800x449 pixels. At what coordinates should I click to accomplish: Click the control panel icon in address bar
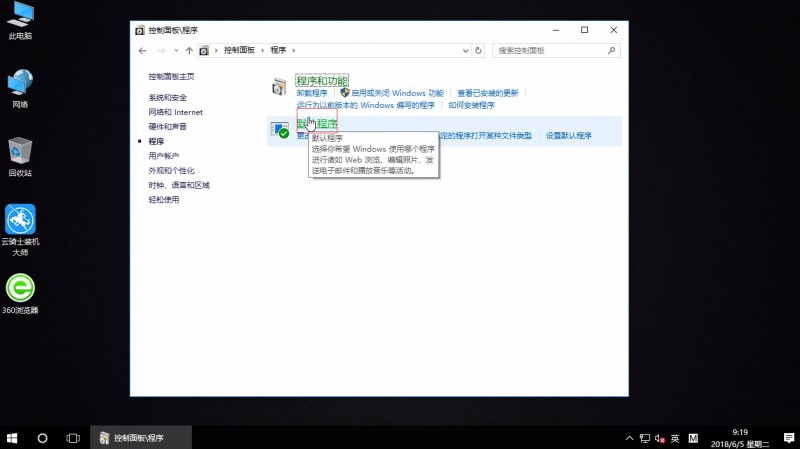pos(204,51)
